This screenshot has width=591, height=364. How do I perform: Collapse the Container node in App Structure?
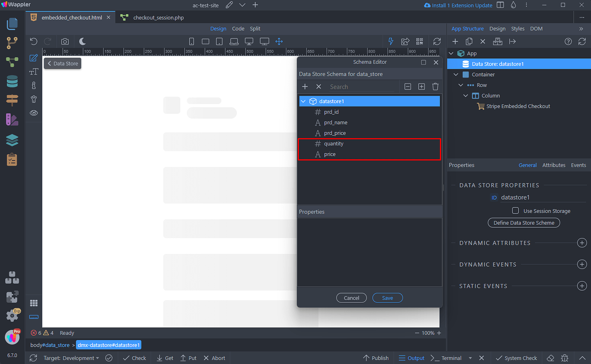[456, 74]
